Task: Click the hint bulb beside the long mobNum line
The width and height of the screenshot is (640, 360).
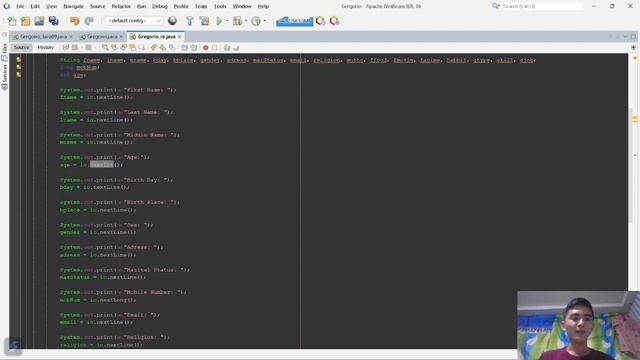Action: click(18, 67)
